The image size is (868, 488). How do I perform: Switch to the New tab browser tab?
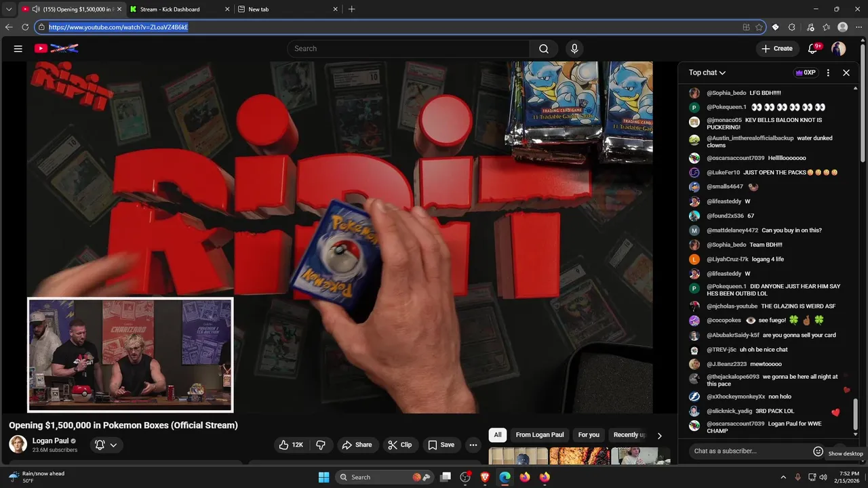(x=287, y=9)
